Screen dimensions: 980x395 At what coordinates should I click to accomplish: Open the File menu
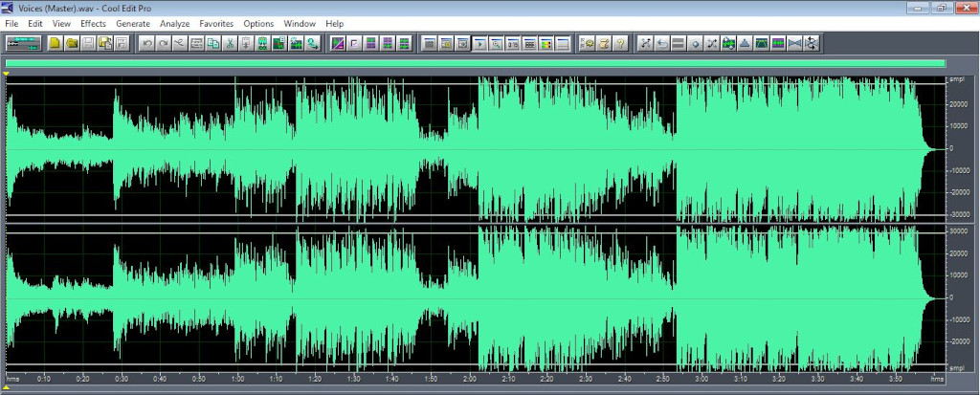11,24
